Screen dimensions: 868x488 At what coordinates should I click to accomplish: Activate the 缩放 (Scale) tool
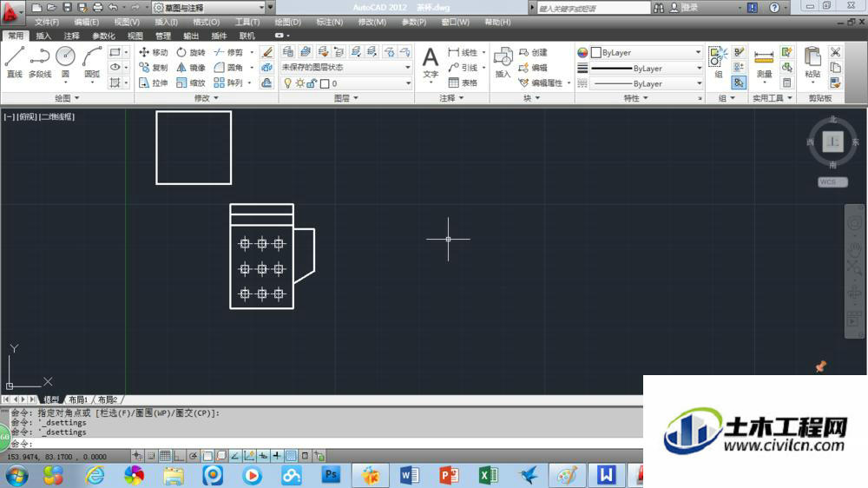point(190,82)
